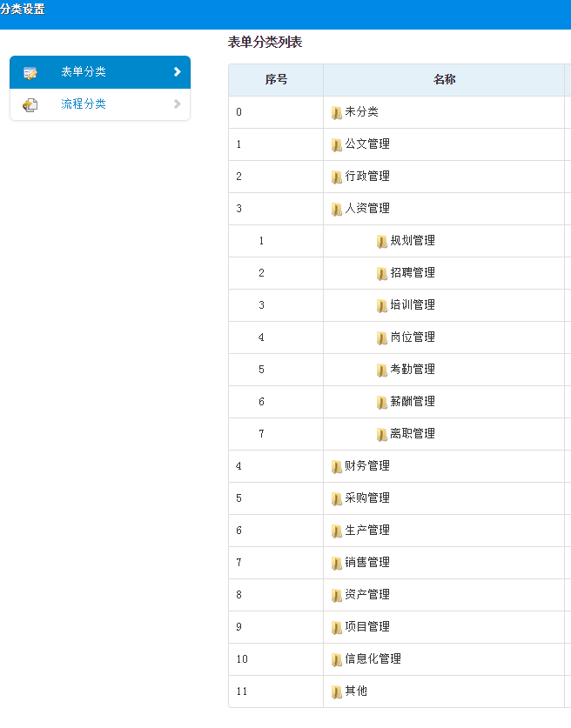Viewport: 571px width, 728px height.
Task: Click folder icon beside 招聘管理
Action: coord(381,274)
